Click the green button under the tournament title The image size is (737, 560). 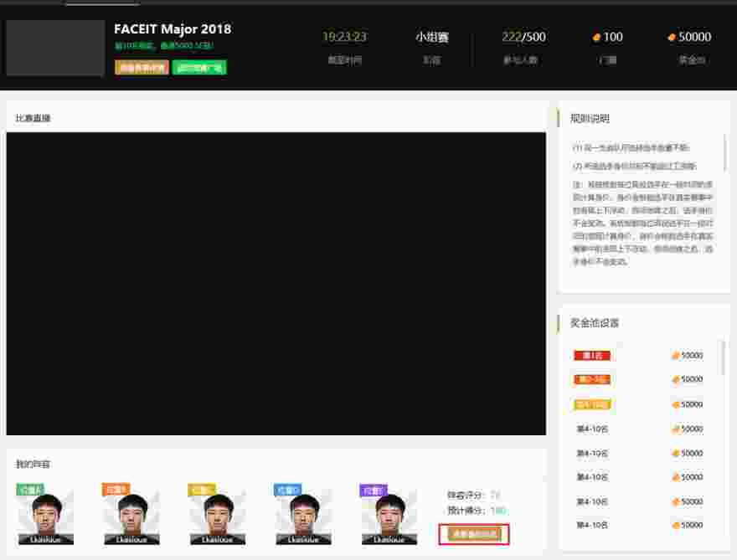point(200,68)
